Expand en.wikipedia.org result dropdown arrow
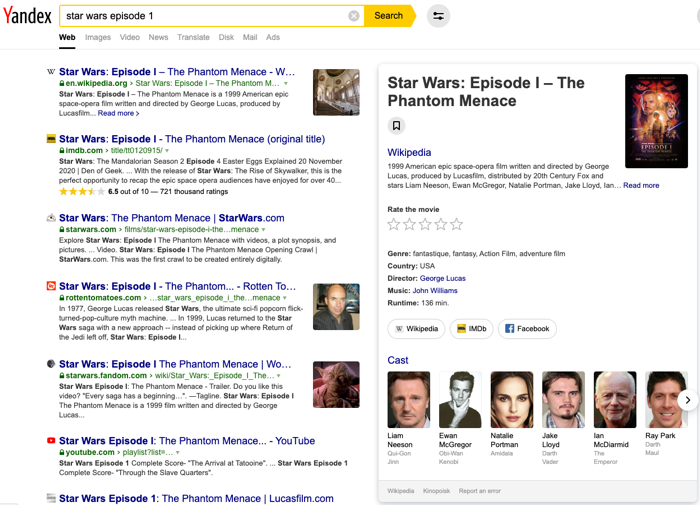This screenshot has width=700, height=505. (286, 83)
